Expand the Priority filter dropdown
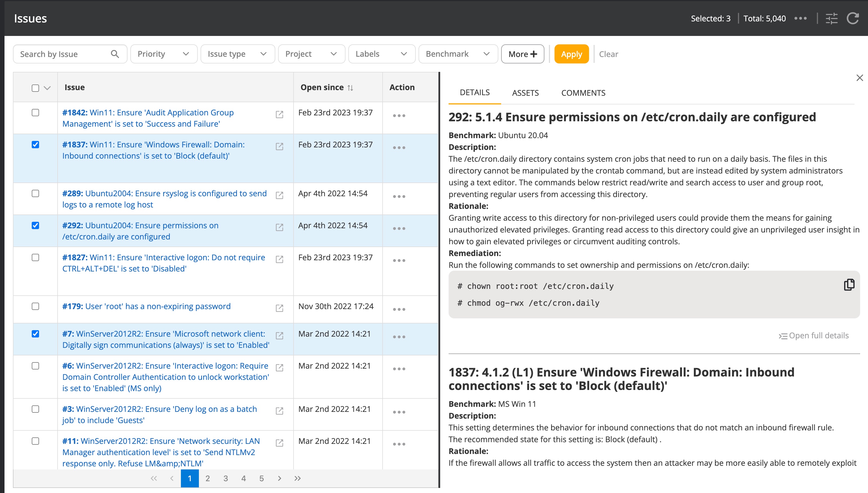The width and height of the screenshot is (868, 493). 163,54
